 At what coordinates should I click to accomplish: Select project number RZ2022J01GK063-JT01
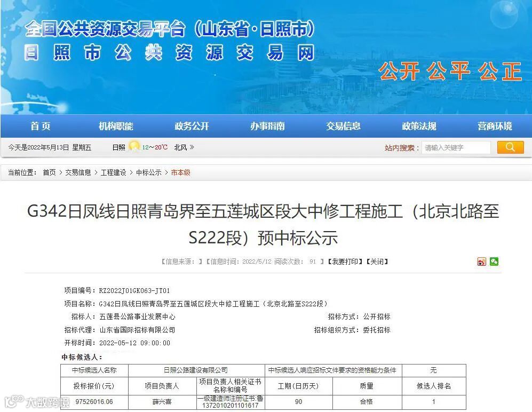(x=134, y=290)
